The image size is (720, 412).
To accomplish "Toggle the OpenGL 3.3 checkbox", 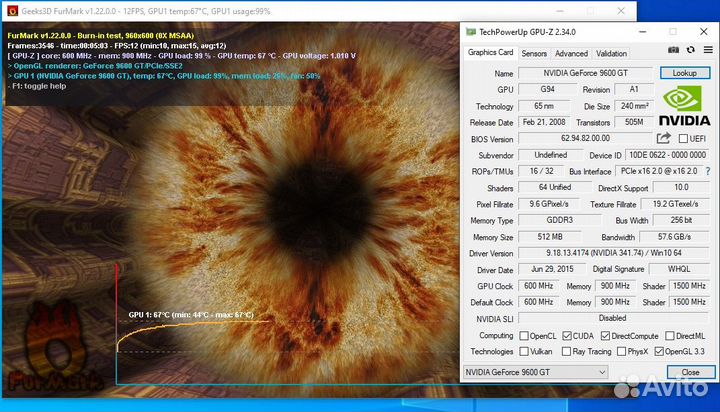I will point(659,351).
